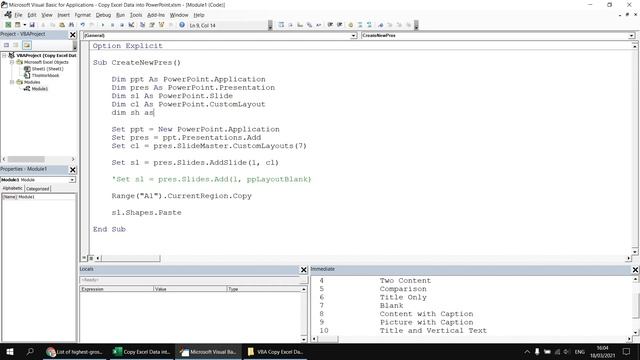This screenshot has width=640, height=360.
Task: Click the Cut icon in the toolbar
Action: coord(43,25)
